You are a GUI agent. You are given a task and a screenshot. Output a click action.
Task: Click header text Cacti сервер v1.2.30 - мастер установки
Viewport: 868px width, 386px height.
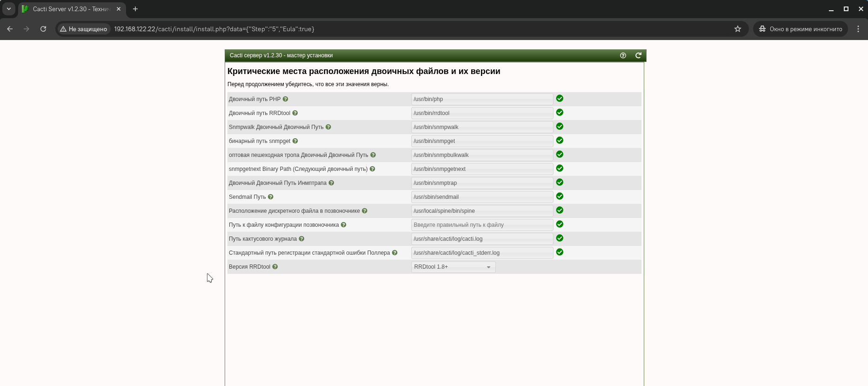(281, 55)
